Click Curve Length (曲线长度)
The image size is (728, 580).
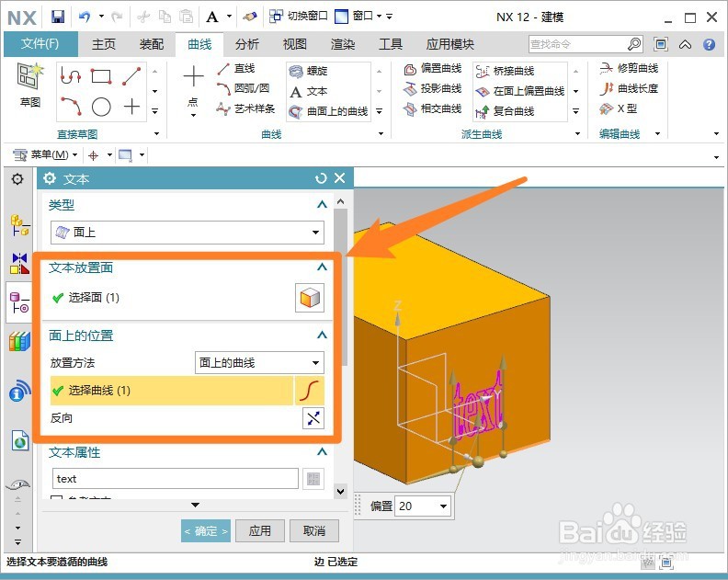[x=629, y=88]
